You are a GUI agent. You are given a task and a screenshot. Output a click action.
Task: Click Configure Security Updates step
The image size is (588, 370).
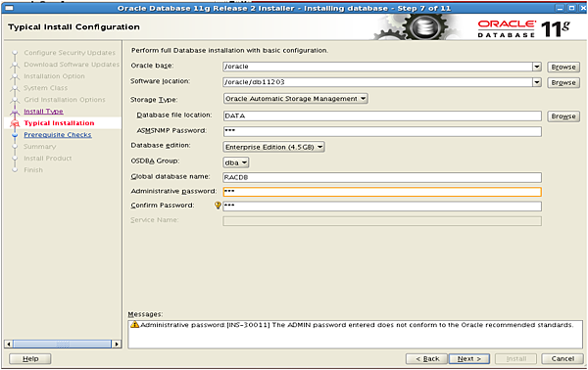(70, 53)
